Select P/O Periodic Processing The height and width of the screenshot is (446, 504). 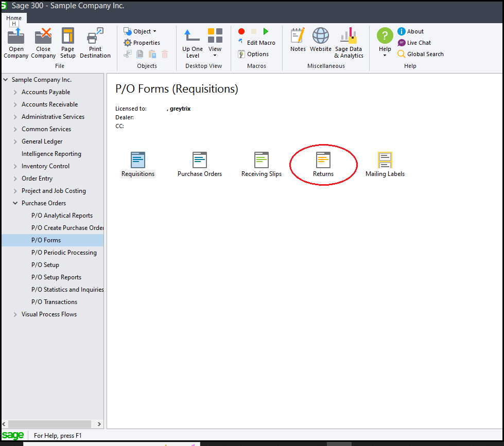coord(64,253)
